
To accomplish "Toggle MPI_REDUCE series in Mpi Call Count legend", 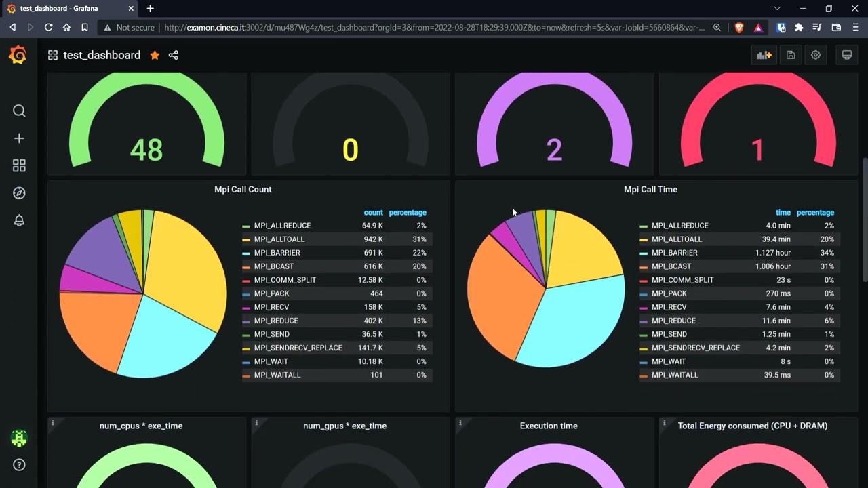I will point(276,321).
